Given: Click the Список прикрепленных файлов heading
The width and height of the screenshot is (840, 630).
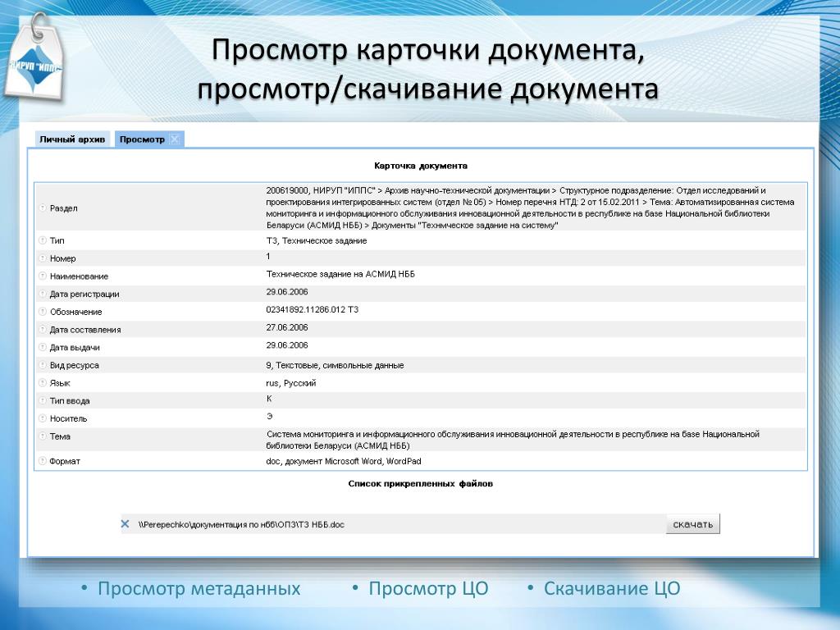Looking at the screenshot, I should 421,483.
